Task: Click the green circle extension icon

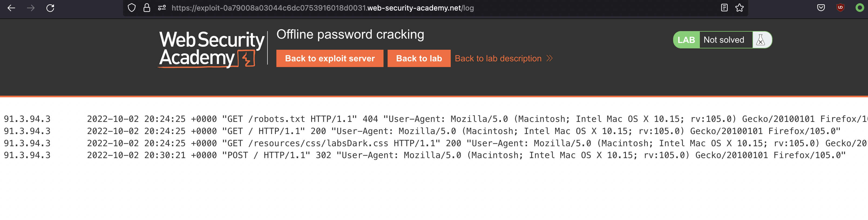Action: [x=860, y=8]
